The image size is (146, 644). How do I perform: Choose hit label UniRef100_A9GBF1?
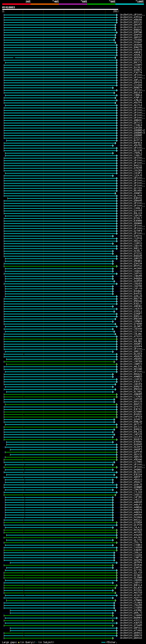(131, 344)
